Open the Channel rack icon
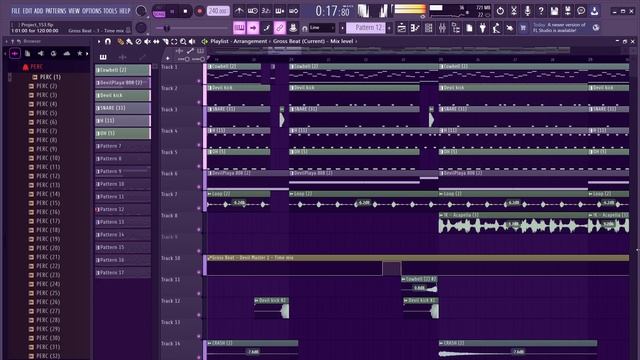This screenshot has width=640, height=360. [x=429, y=28]
